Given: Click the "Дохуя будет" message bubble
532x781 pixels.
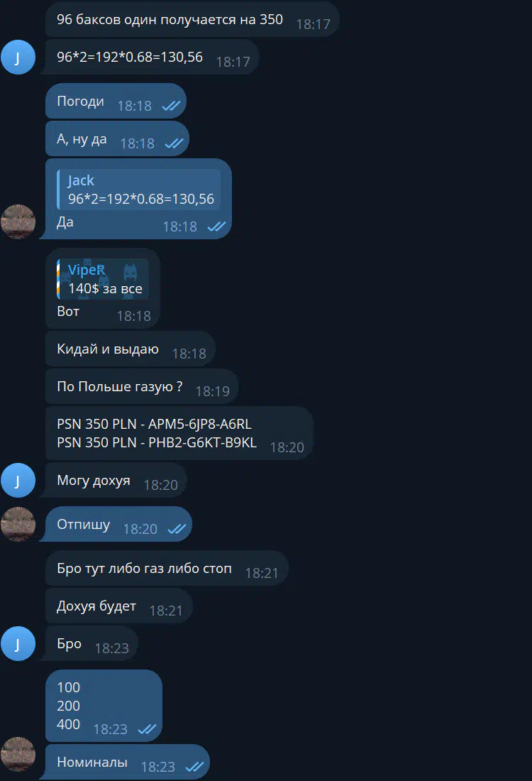Looking at the screenshot, I should (118, 607).
